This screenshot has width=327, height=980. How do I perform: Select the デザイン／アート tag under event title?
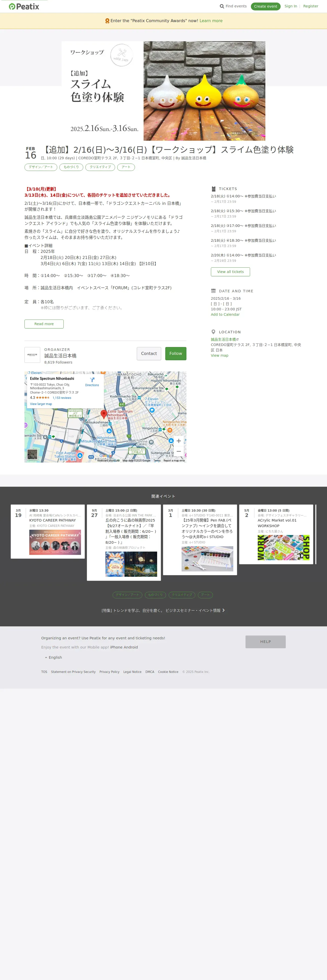pyautogui.click(x=41, y=167)
